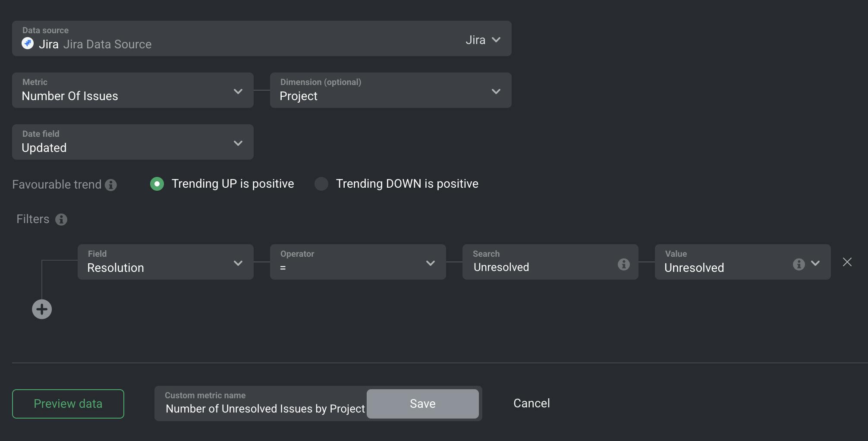Expand the filter Field dropdown showing Resolution
The height and width of the screenshot is (441, 868).
click(238, 263)
